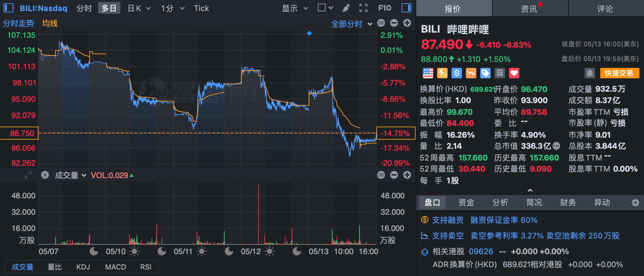This screenshot has width=644, height=276.
Task: Open the 资讯 news tab
Action: coord(530,8)
